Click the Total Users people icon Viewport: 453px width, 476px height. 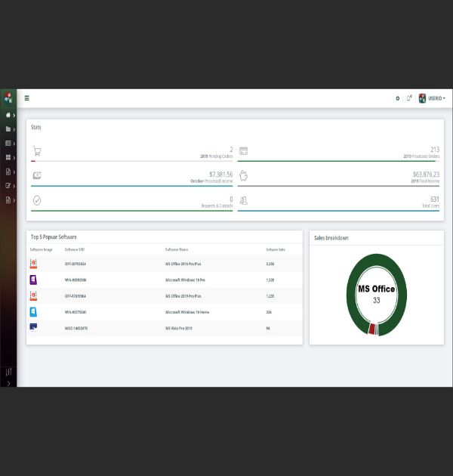[243, 200]
